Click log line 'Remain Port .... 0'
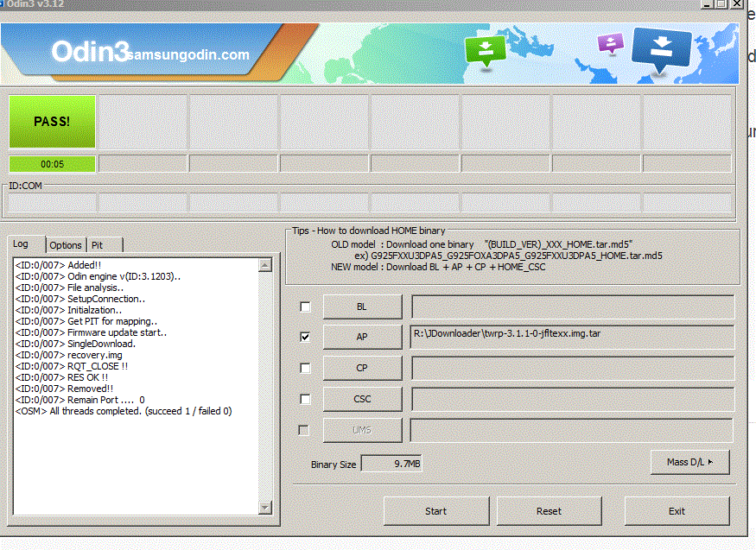 [80, 400]
